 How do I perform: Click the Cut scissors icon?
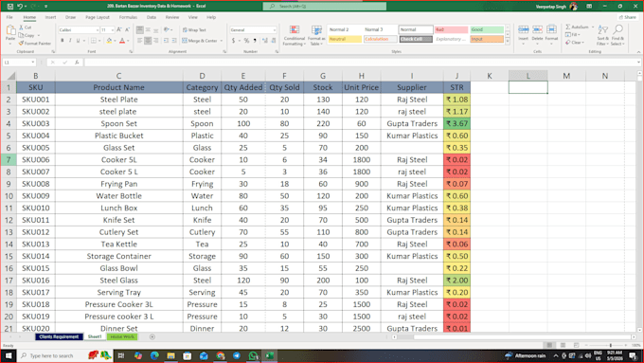(x=22, y=27)
